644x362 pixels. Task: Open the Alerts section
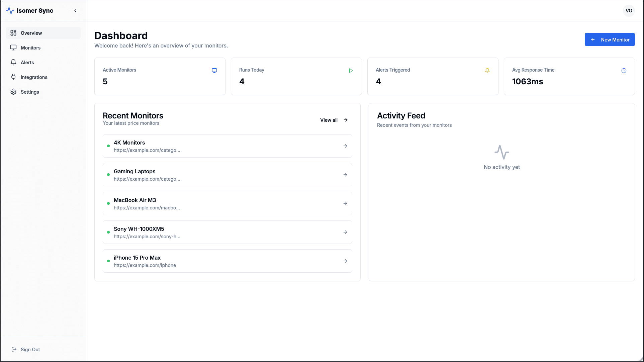[x=27, y=62]
